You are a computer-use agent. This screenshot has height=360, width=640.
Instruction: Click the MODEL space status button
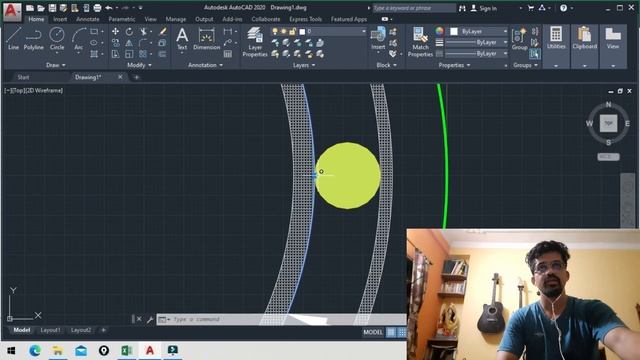point(373,332)
